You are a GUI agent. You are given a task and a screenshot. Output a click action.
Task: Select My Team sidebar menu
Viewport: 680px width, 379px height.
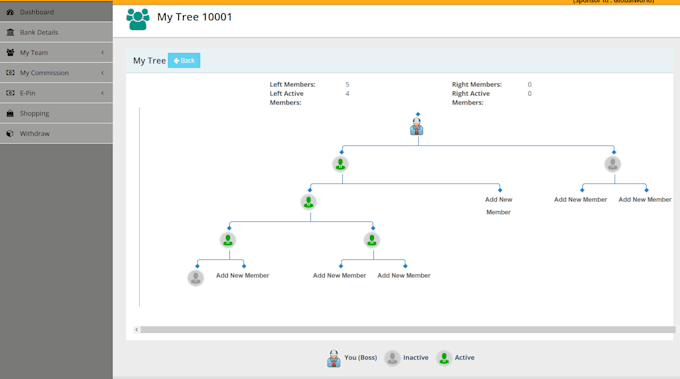(56, 52)
